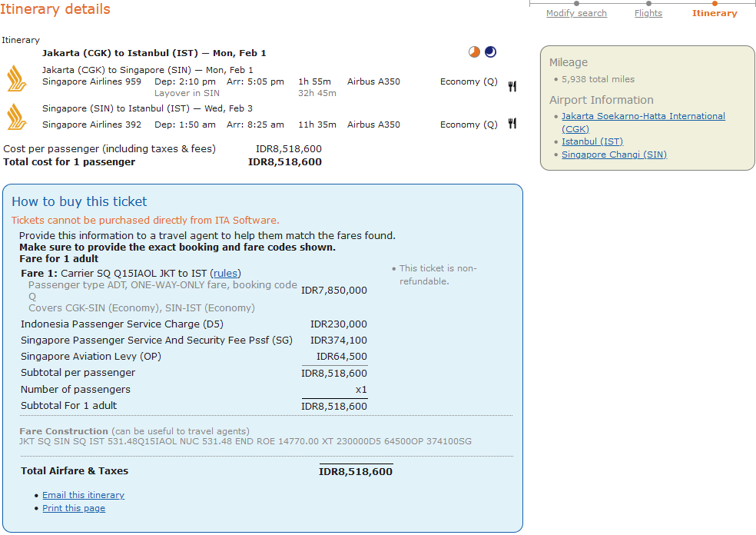Click the 'Airport Information' heading
The height and width of the screenshot is (535, 756).
(x=602, y=100)
